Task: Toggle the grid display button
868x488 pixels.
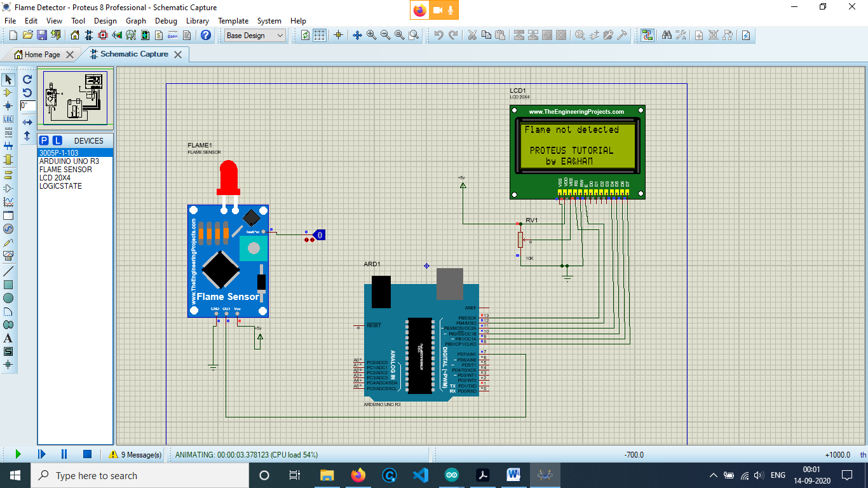Action: (320, 35)
